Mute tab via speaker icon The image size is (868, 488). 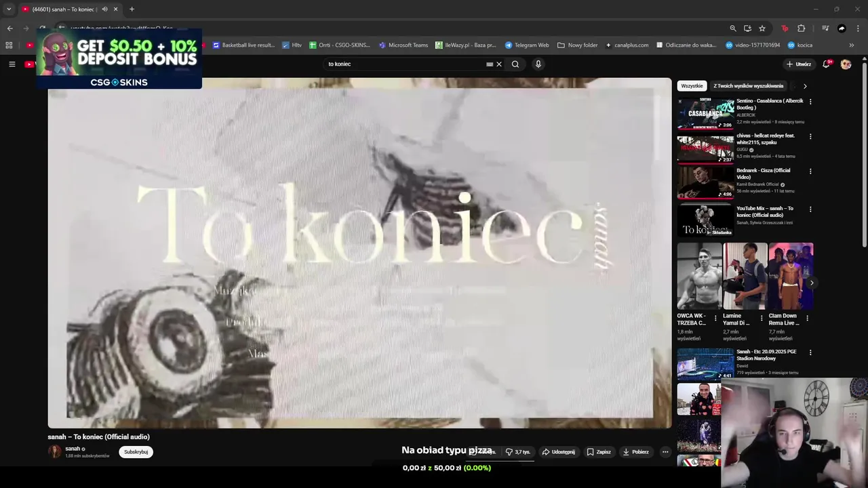pos(104,9)
